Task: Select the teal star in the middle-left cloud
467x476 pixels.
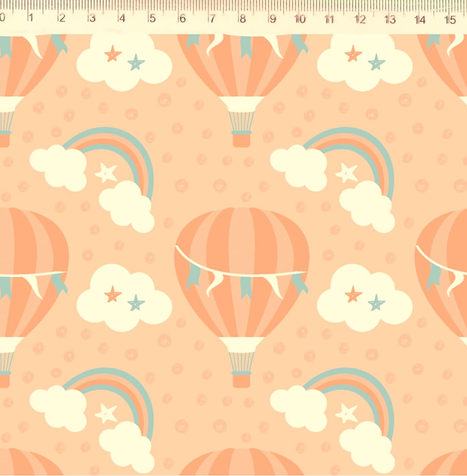Action: pos(136,303)
